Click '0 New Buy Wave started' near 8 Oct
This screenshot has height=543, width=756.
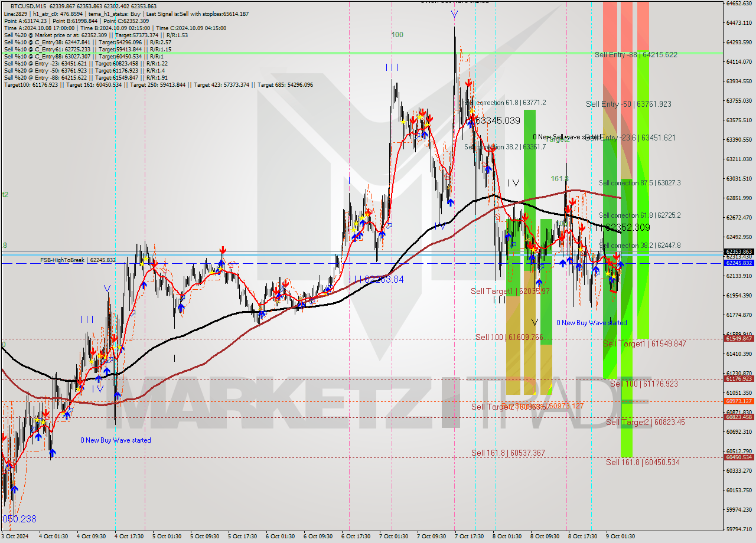592,323
